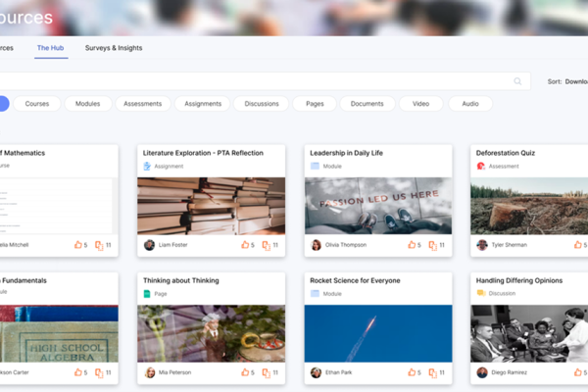
Task: Like the Mathematics course card
Action: (78, 245)
